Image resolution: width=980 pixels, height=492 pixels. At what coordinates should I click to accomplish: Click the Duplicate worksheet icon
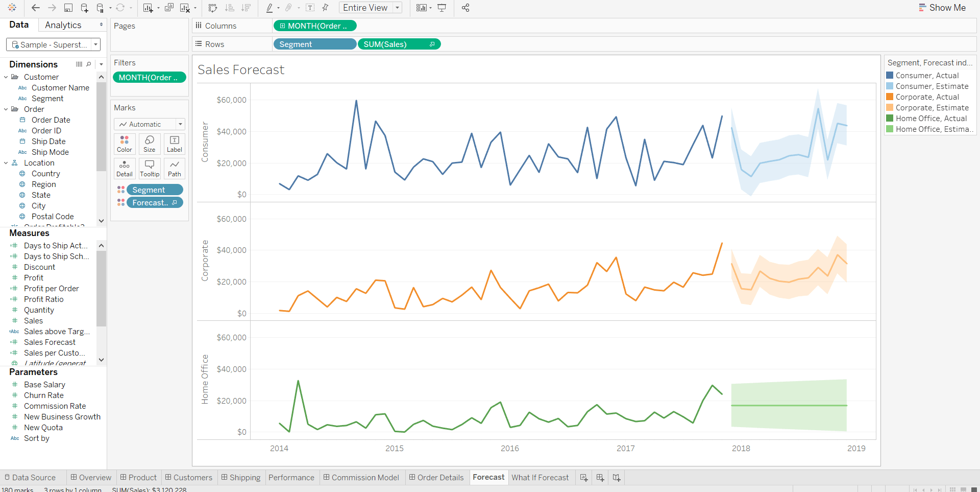(169, 8)
